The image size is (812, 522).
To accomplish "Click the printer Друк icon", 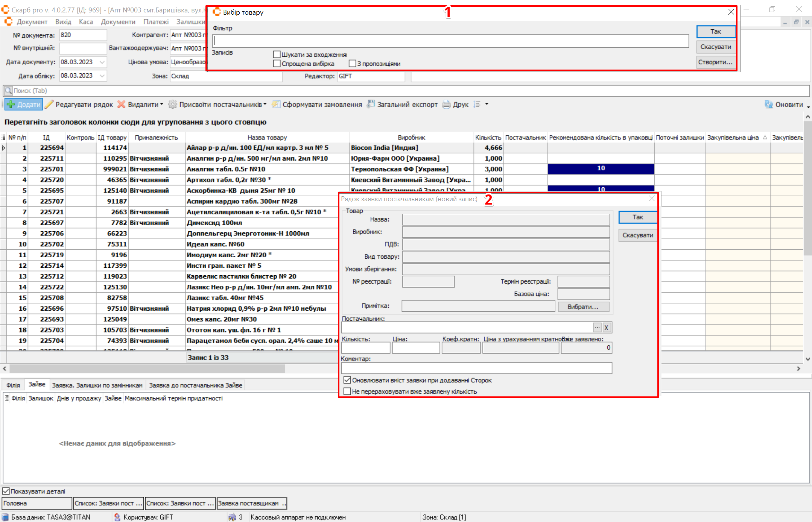I will (446, 105).
